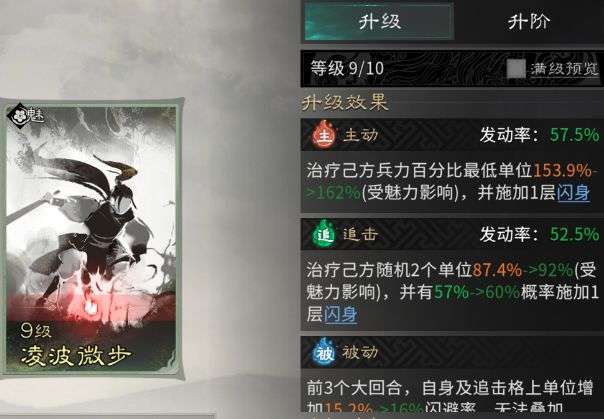Click the 凌波微步 card name label
The image size is (604, 419).
pyautogui.click(x=76, y=356)
